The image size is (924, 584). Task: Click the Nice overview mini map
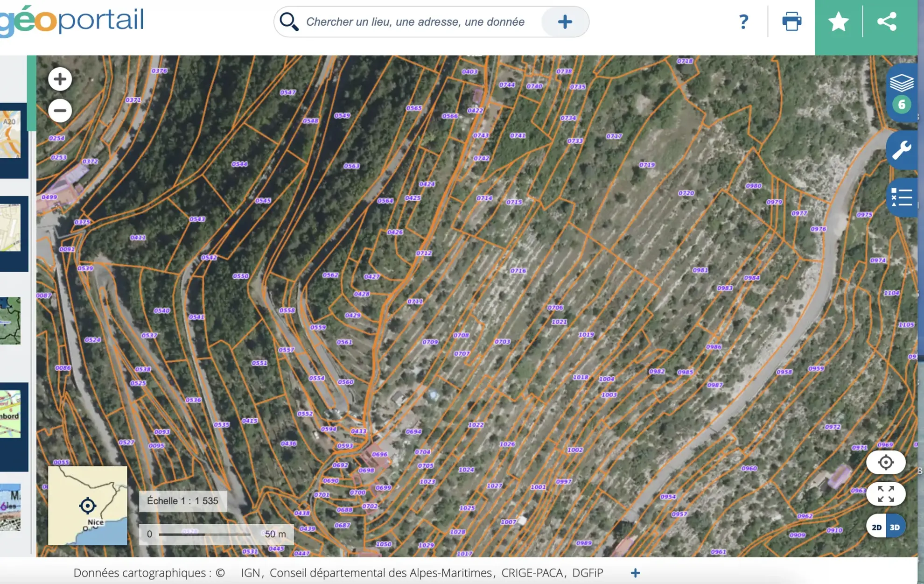tap(88, 506)
